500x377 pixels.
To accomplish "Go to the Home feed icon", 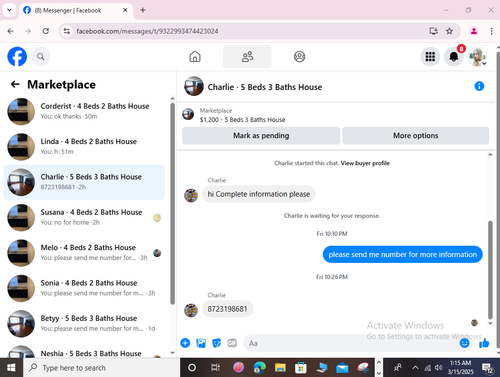I will (195, 57).
